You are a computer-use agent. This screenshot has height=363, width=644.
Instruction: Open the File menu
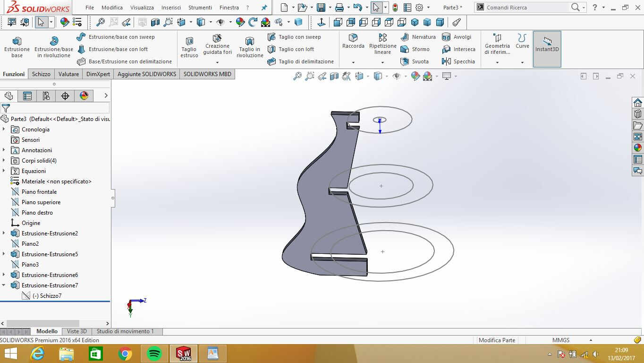click(x=90, y=8)
